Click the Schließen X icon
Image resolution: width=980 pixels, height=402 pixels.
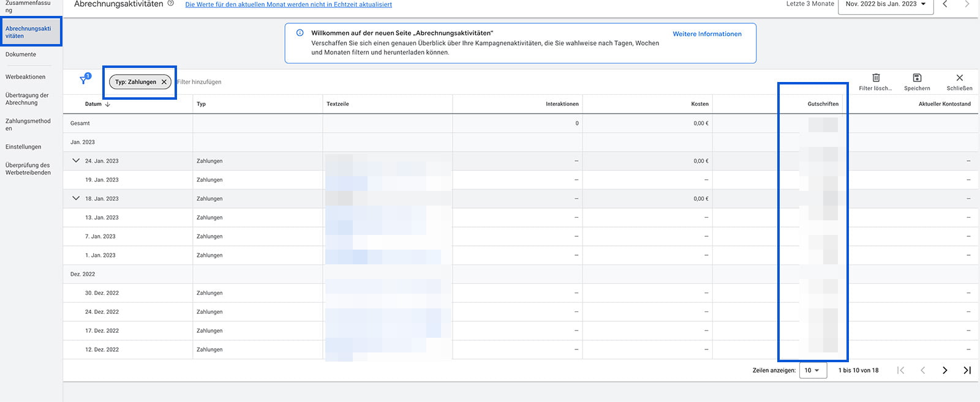(959, 78)
